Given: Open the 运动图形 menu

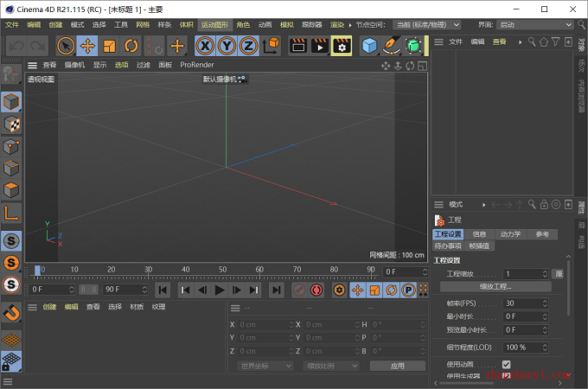Looking at the screenshot, I should pos(214,25).
